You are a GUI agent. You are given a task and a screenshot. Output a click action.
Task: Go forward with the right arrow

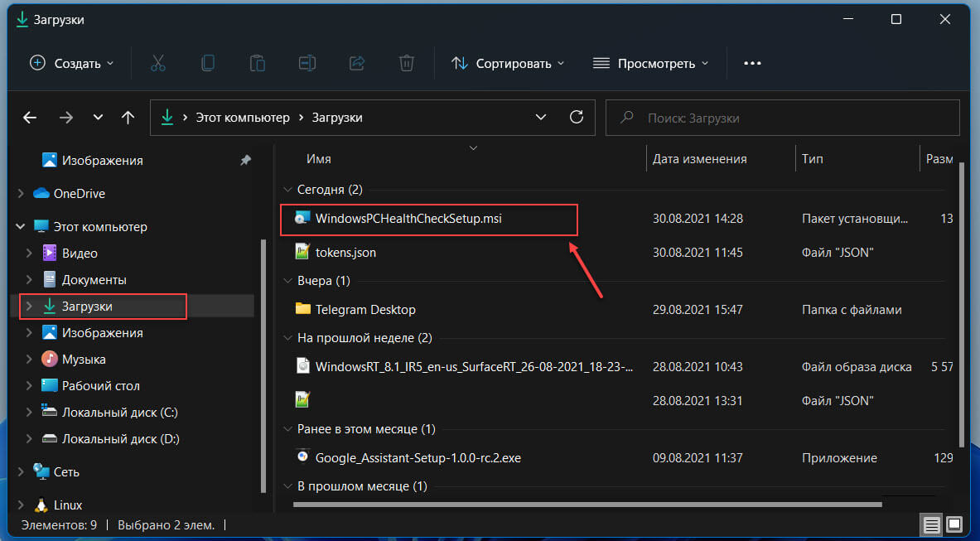tap(65, 118)
